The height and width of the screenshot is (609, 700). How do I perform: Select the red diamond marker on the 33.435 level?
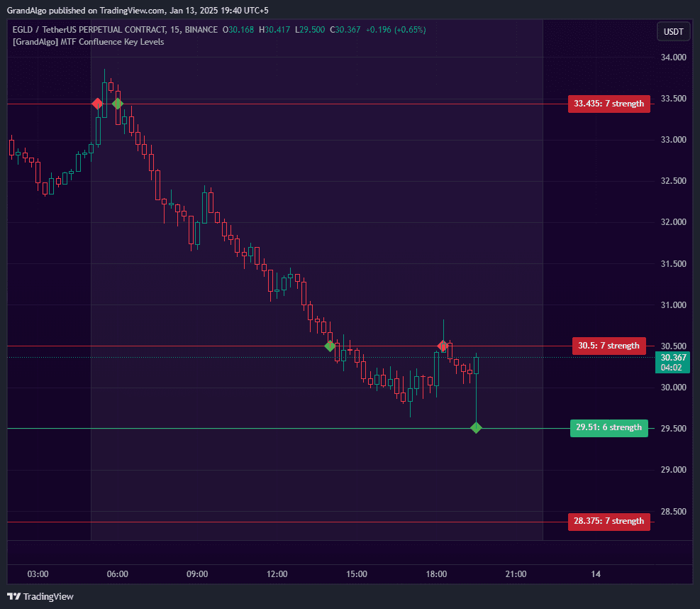click(x=97, y=104)
